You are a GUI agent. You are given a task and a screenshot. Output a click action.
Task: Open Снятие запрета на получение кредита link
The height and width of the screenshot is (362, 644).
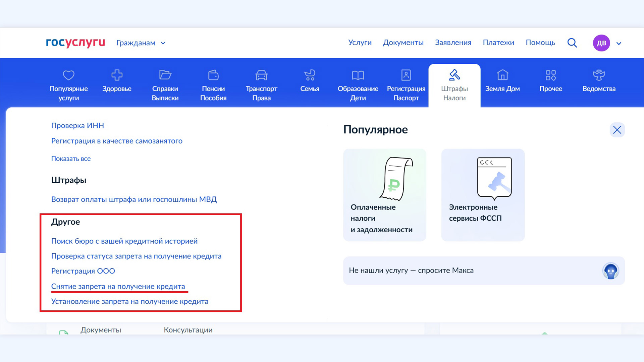point(118,286)
